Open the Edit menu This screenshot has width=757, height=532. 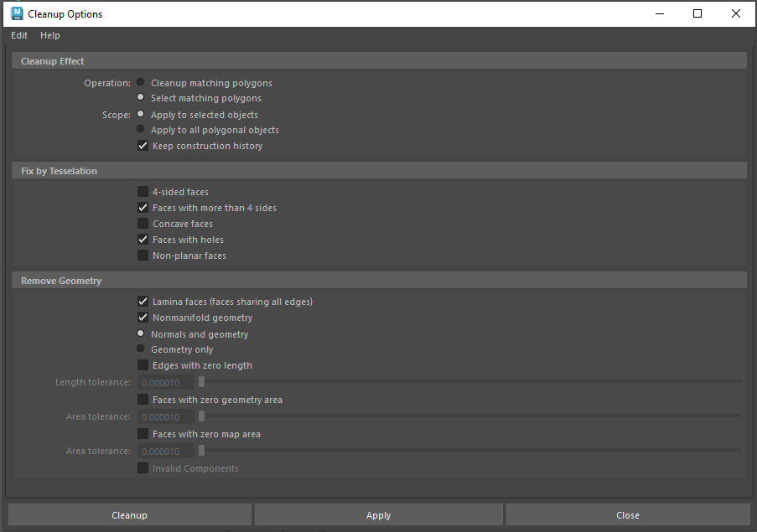coord(19,35)
